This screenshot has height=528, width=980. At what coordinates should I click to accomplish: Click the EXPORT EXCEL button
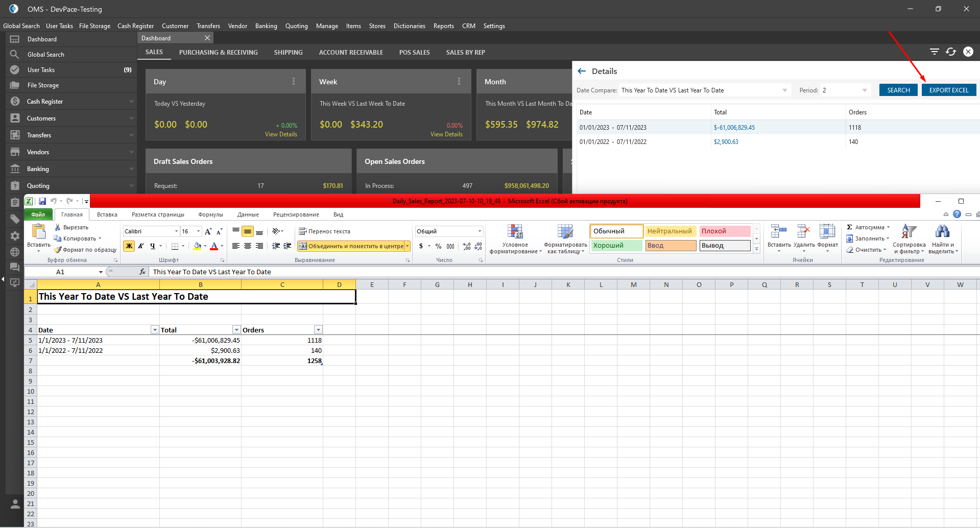[948, 90]
